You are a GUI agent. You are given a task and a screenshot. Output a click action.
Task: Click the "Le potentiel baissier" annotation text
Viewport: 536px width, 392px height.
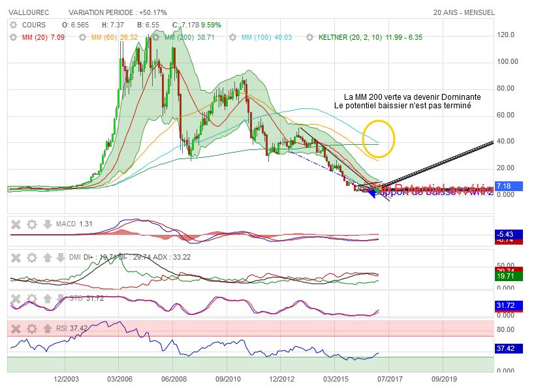403,106
